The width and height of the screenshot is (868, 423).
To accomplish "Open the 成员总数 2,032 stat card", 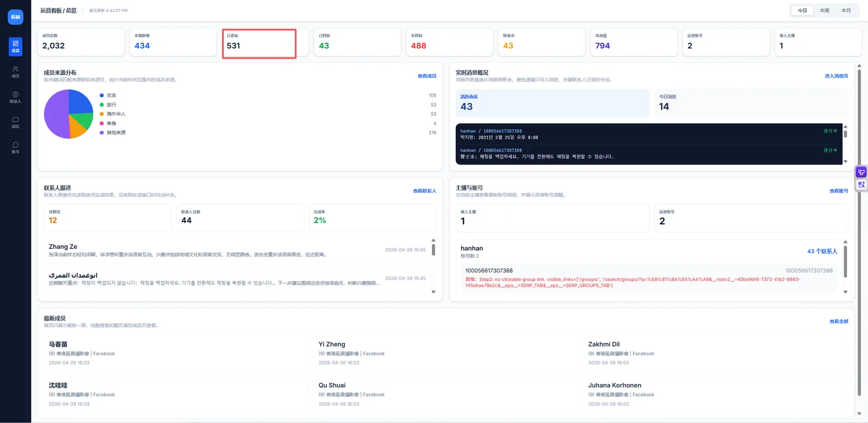I will tap(81, 42).
